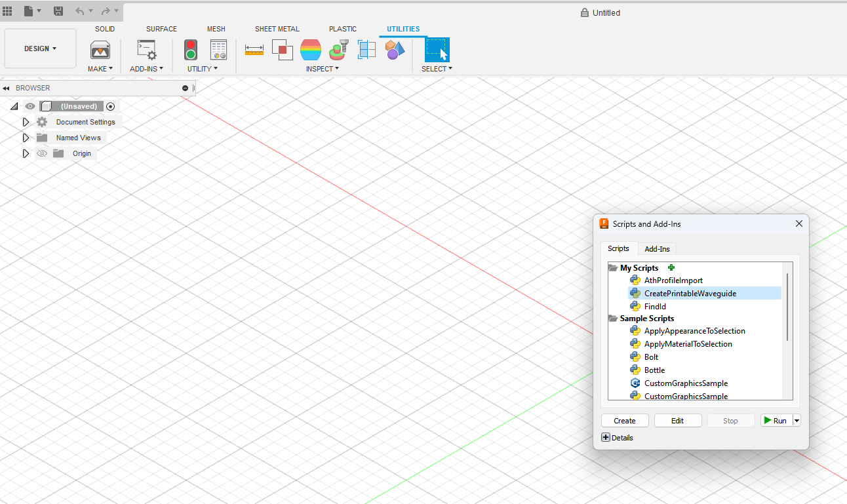The image size is (847, 504).
Task: Click the C++ CustomGraphicsSample icon
Action: point(635,383)
